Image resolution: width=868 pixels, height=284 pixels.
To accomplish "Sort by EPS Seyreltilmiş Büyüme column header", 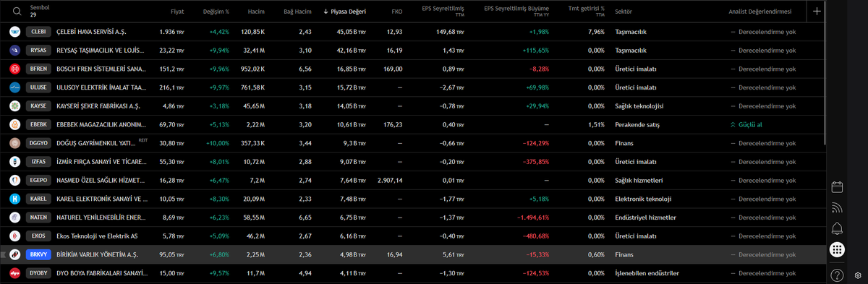I will pyautogui.click(x=516, y=12).
